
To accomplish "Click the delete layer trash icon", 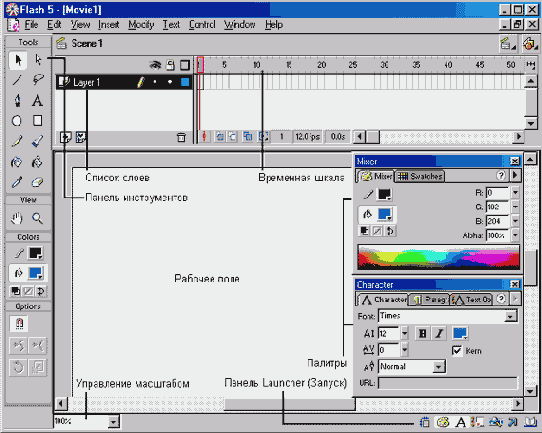I will 181,137.
